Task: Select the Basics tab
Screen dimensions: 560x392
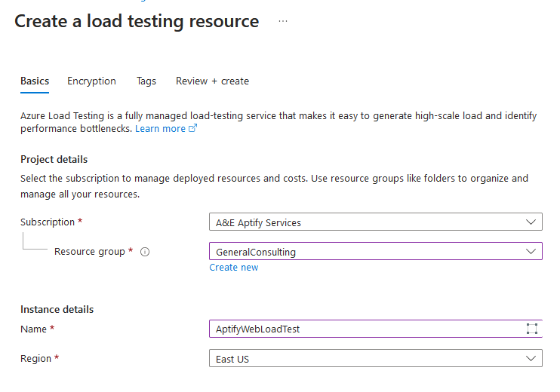Action: tap(35, 81)
